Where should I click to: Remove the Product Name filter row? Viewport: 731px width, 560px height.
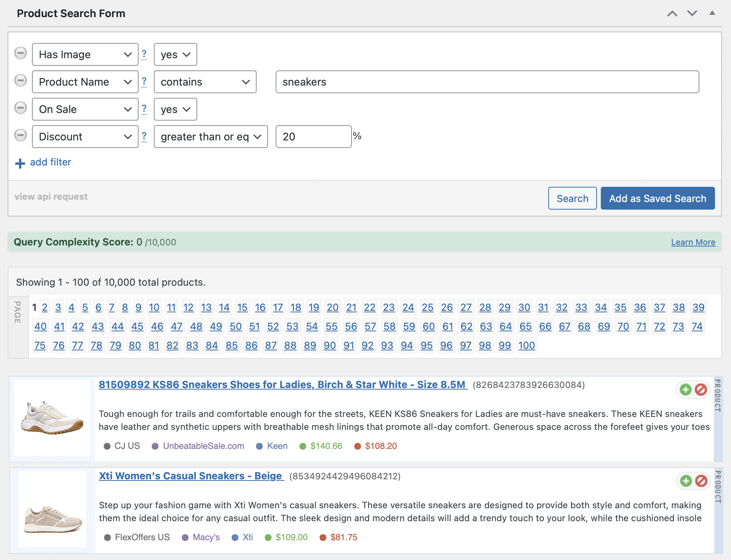point(21,81)
